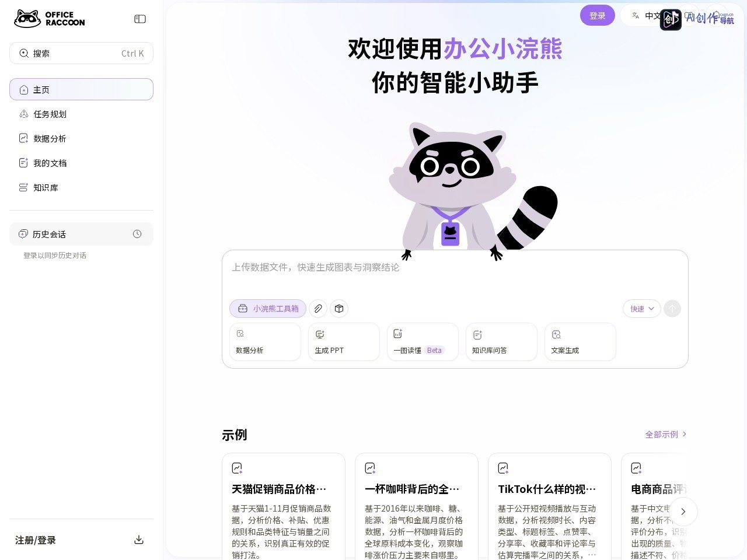Screen dimensions: 747x560
Task: Select 主页 in the sidebar
Action: [81, 89]
